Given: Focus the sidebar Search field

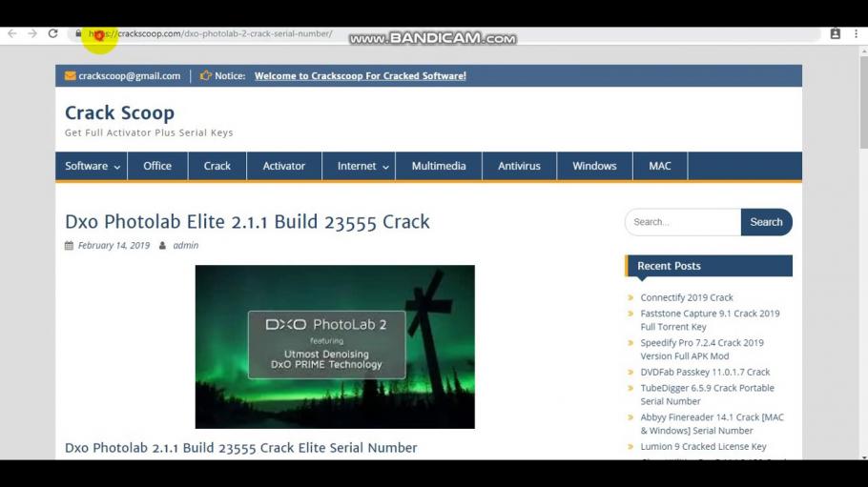Looking at the screenshot, I should tap(683, 222).
